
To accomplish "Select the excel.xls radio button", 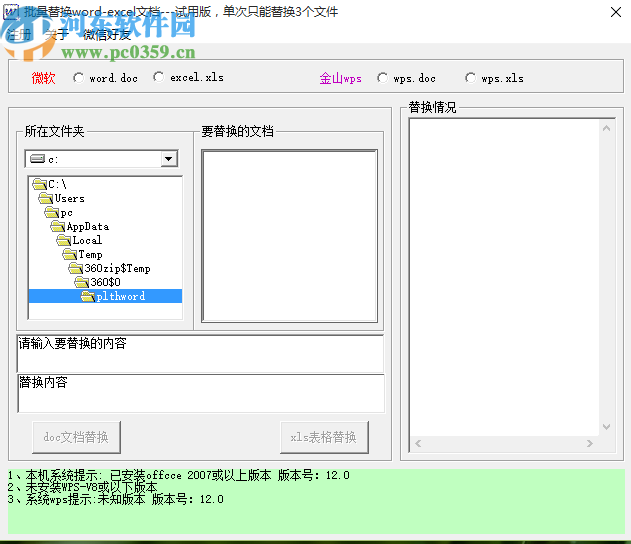I will pyautogui.click(x=159, y=77).
